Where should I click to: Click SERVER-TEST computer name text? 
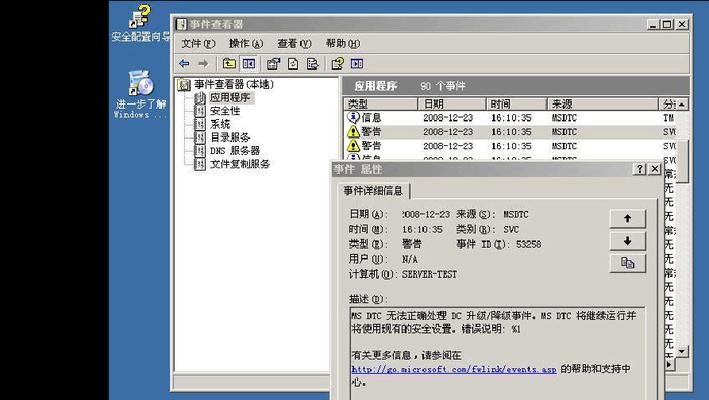429,274
